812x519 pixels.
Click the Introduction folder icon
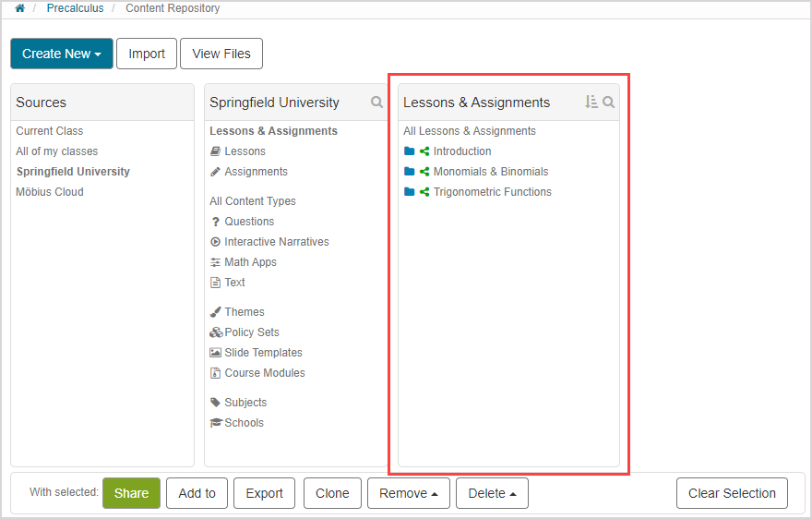point(410,151)
